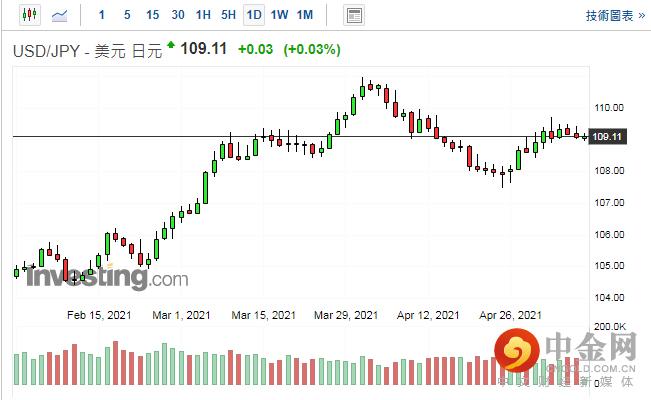Viewport: 651px width, 400px height.
Task: Click the +0.03 change value
Action: [255, 49]
